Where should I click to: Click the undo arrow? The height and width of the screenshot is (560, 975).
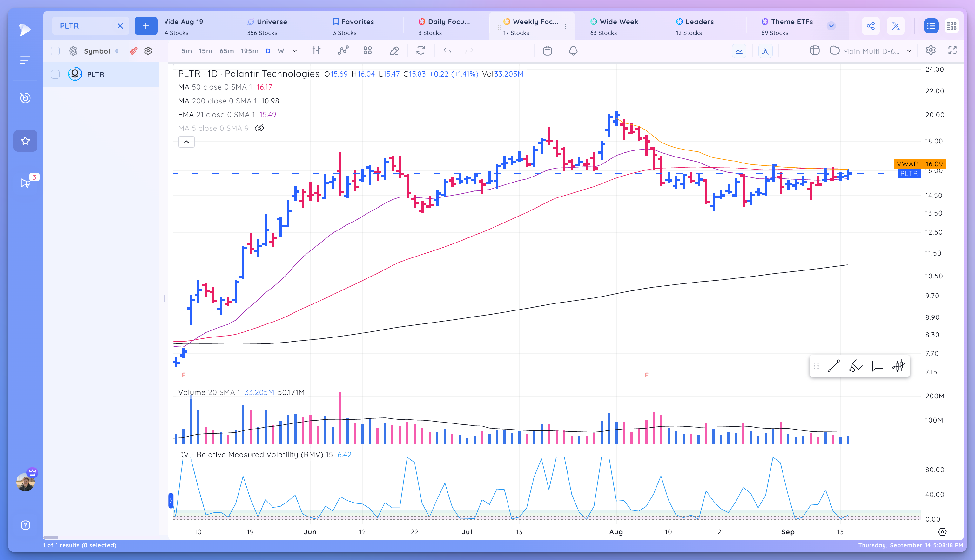pyautogui.click(x=447, y=50)
